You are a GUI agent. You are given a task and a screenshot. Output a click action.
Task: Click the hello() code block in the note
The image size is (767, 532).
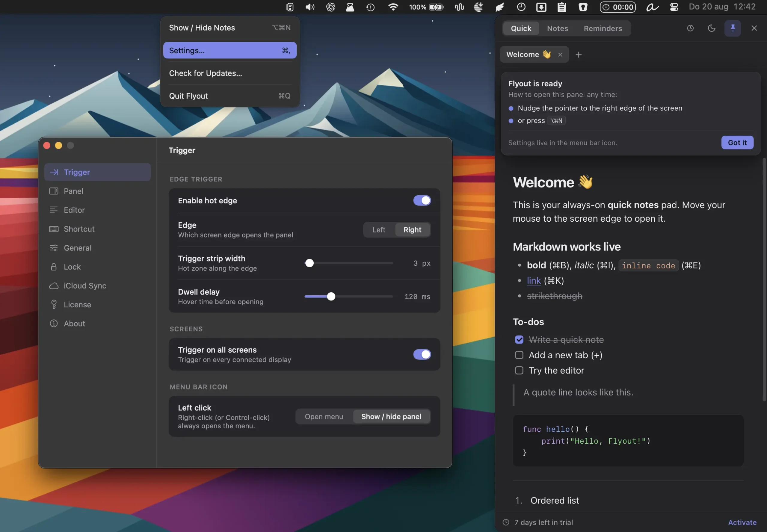pyautogui.click(x=628, y=441)
